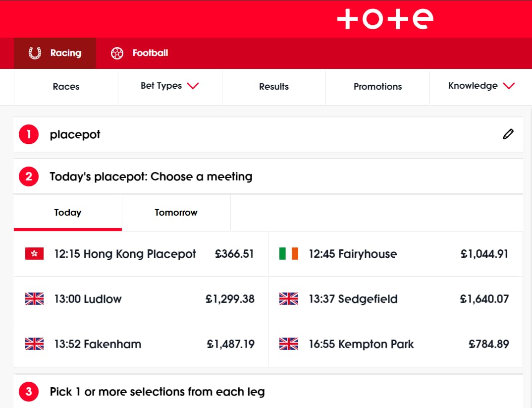
Task: Click the pencil edit icon beside placepot
Action: (x=508, y=134)
